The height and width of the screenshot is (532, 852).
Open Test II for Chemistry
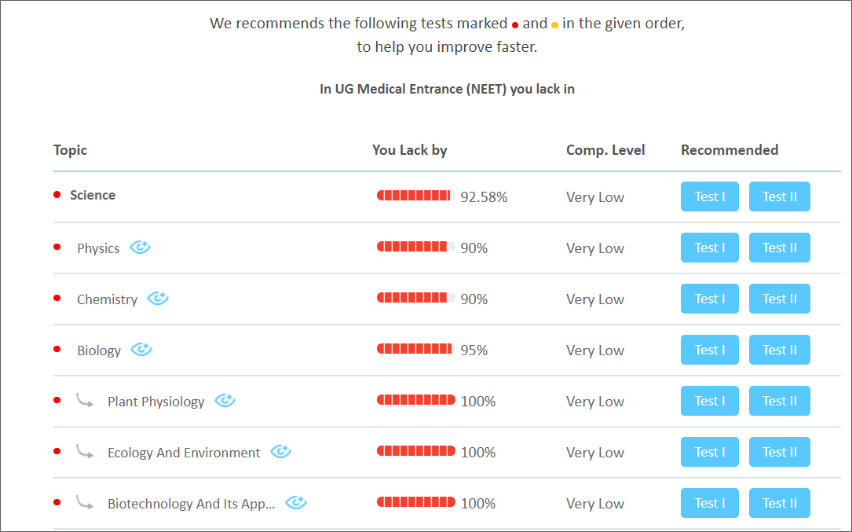coord(779,299)
